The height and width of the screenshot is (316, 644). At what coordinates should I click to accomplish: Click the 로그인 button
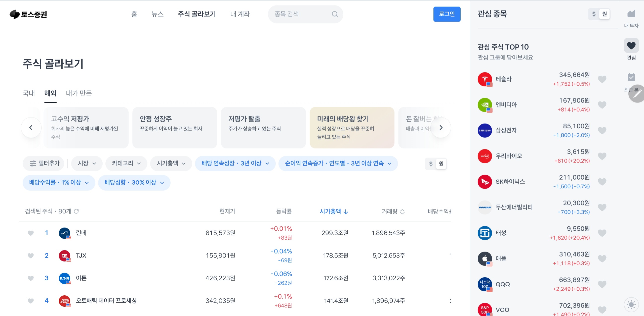(447, 14)
